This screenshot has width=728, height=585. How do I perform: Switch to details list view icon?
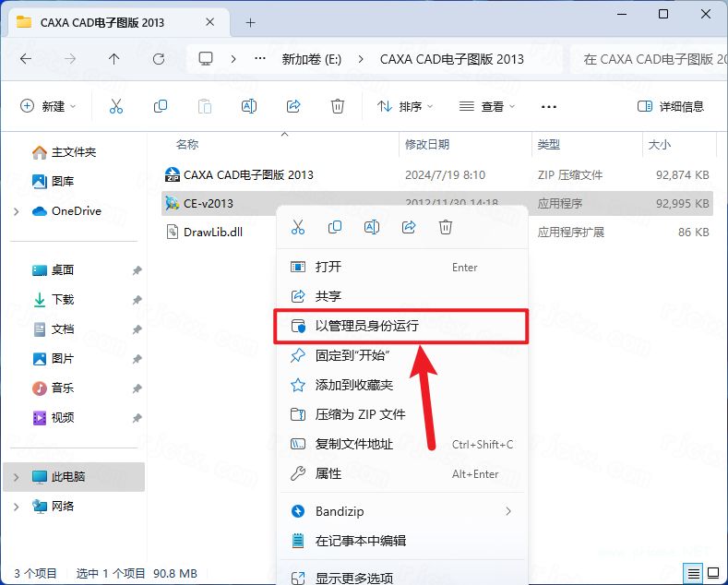(x=694, y=574)
